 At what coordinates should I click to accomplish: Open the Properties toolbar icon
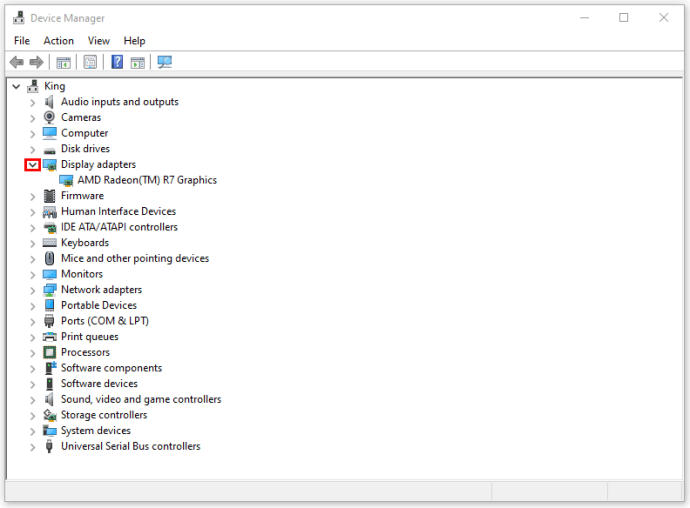click(x=90, y=62)
